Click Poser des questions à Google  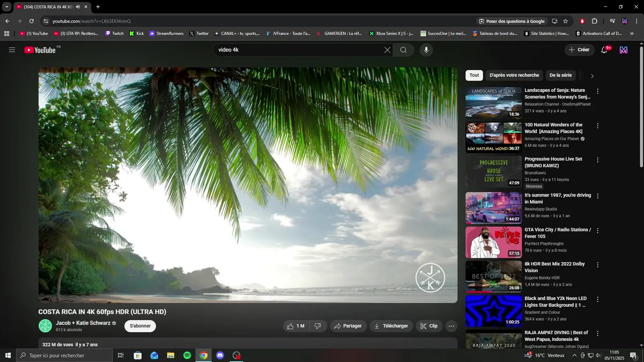512,21
